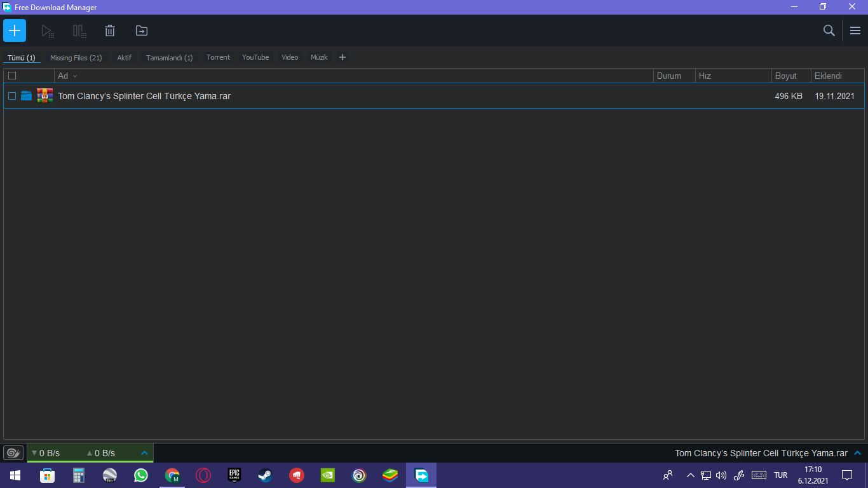Open the Windows notification center
Screen dimensions: 868x488
pos(847,475)
